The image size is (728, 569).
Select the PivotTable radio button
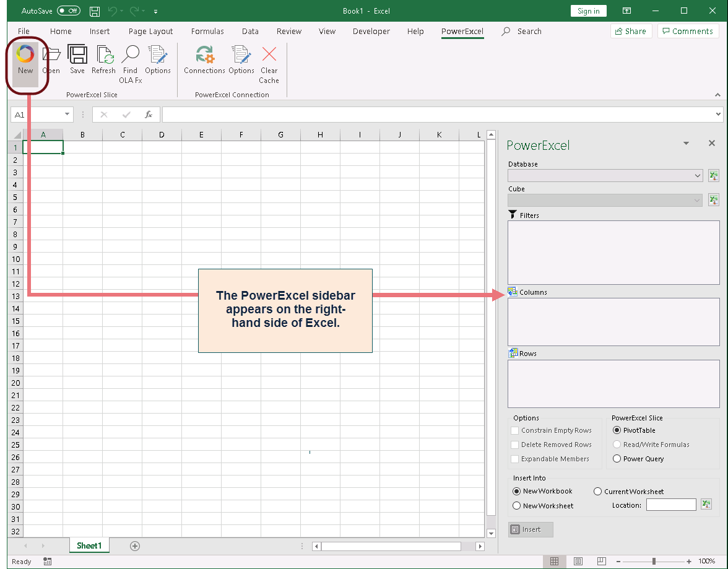(x=617, y=430)
